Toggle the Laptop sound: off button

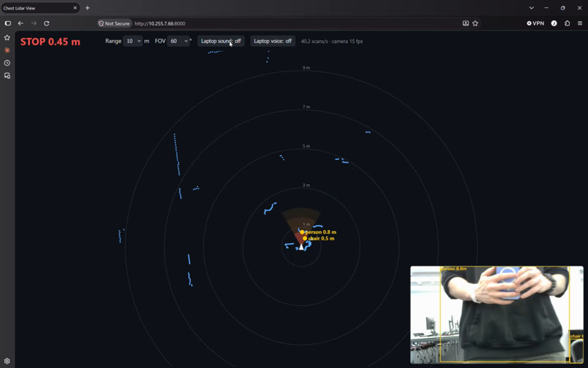pos(221,41)
